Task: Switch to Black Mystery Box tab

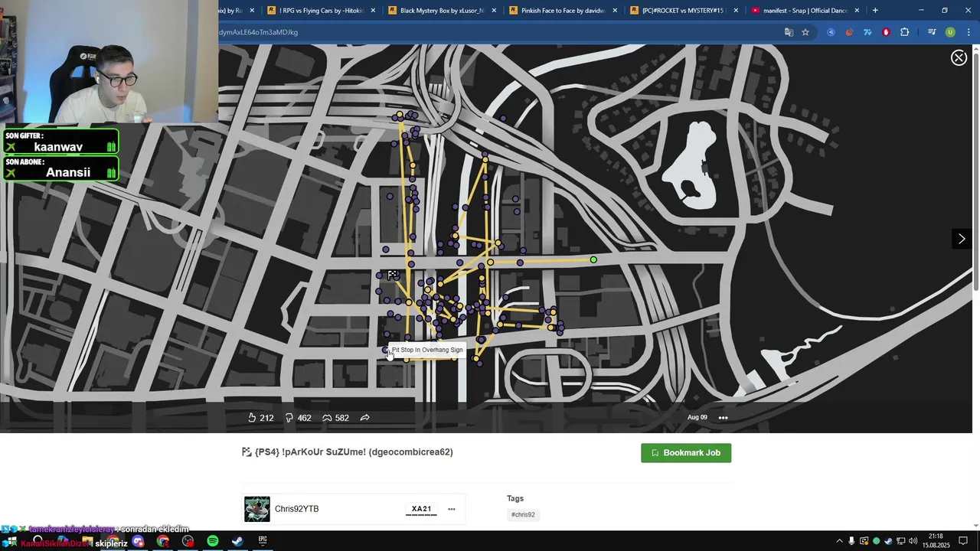Action: point(443,11)
